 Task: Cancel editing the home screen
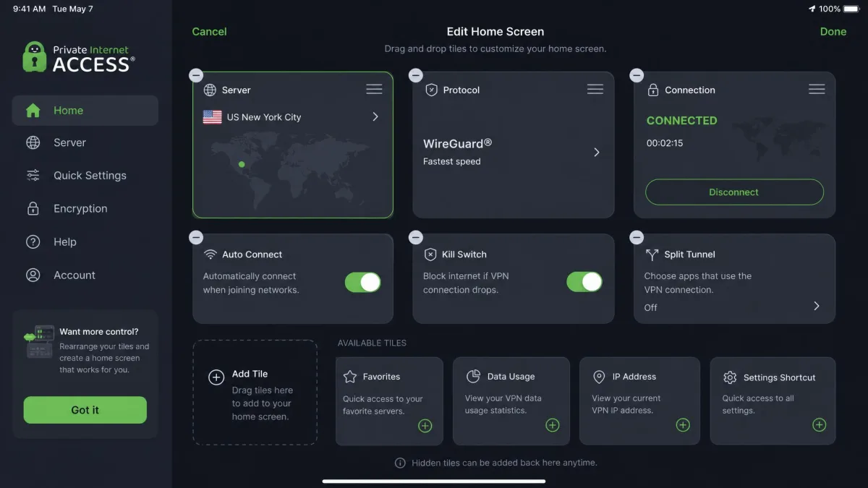[x=209, y=32]
